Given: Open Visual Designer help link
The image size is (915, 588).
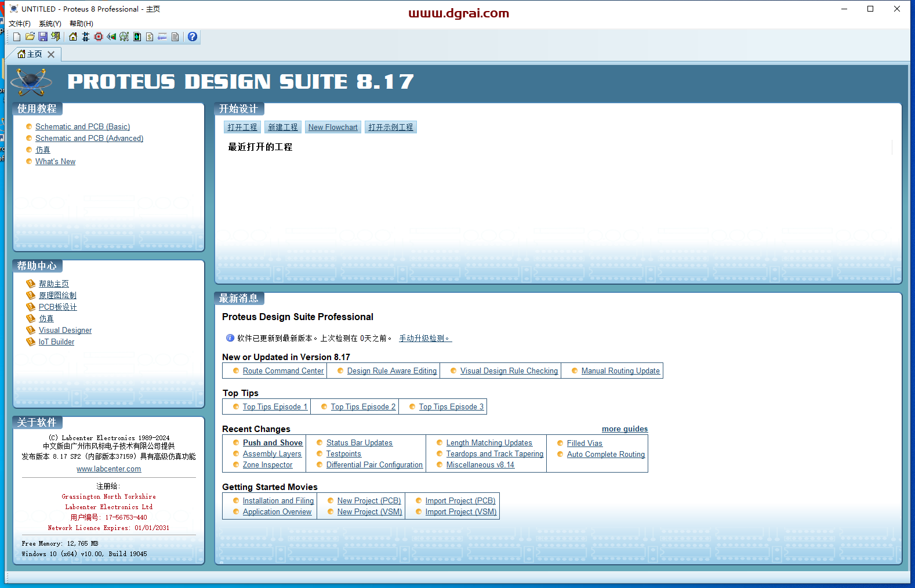Looking at the screenshot, I should (65, 331).
